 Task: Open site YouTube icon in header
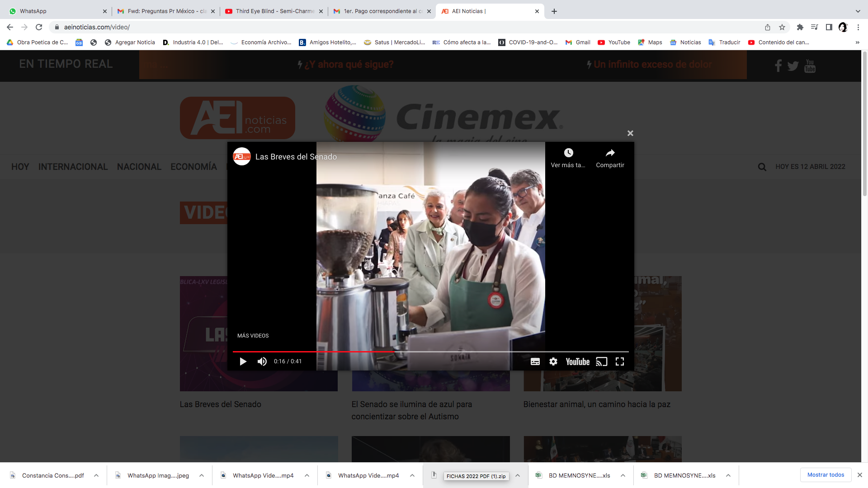[x=810, y=66]
